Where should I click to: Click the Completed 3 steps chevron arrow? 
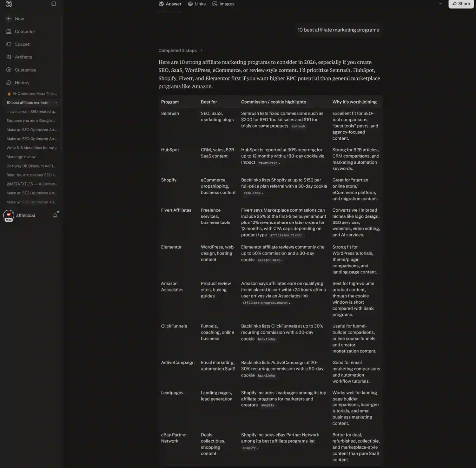click(x=201, y=50)
